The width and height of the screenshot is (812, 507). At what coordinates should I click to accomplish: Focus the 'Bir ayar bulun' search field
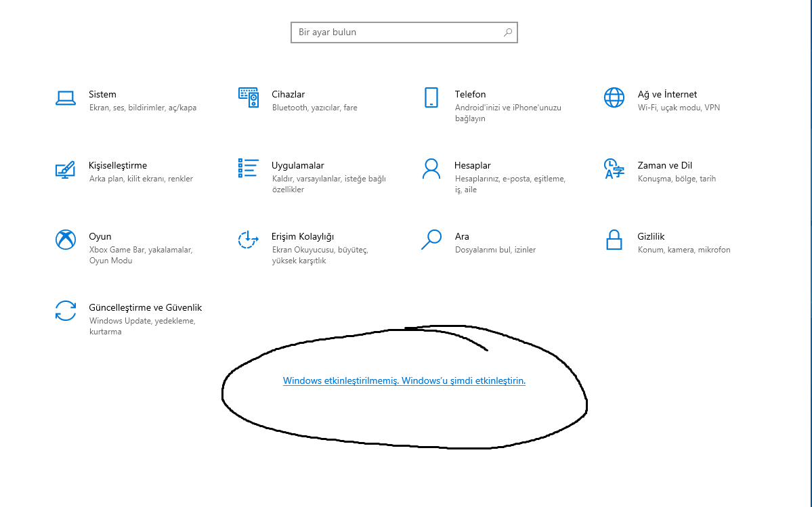(x=404, y=32)
